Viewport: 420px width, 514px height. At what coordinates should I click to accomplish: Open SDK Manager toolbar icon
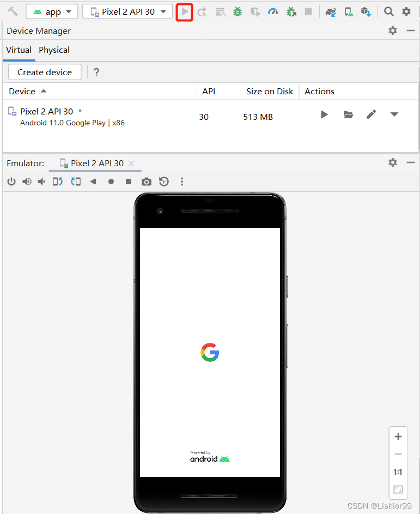click(366, 12)
